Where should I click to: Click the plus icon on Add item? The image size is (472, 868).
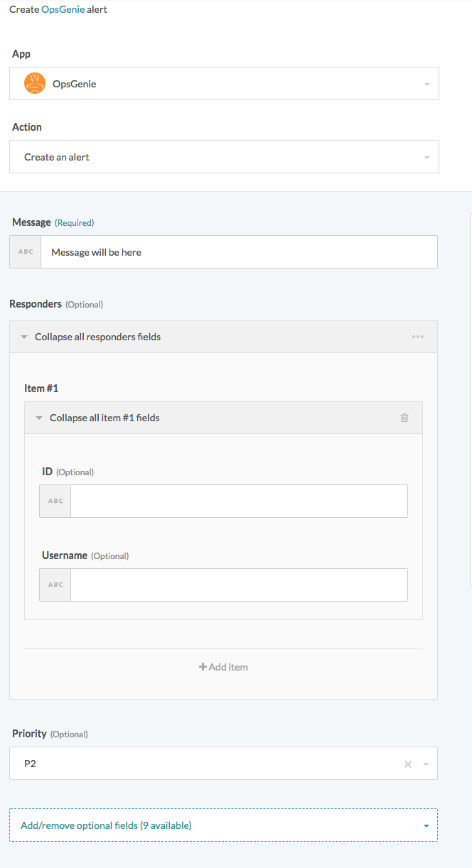pos(202,666)
